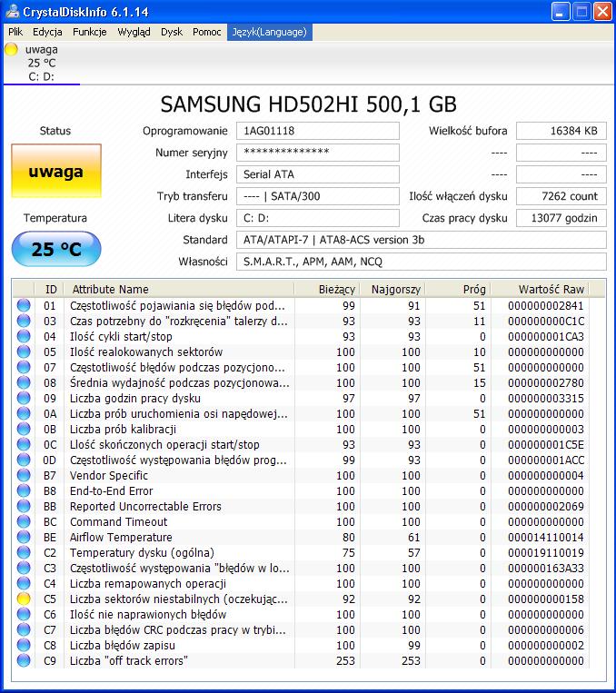This screenshot has width=616, height=693.
Task: Click the blue status icon of attribute 08
Action: [24, 382]
